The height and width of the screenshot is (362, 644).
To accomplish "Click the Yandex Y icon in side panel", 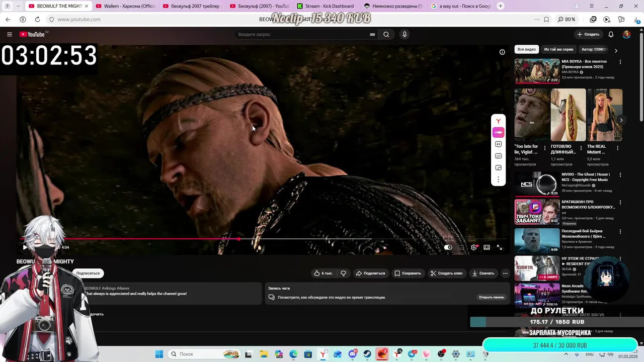I will click(498, 121).
